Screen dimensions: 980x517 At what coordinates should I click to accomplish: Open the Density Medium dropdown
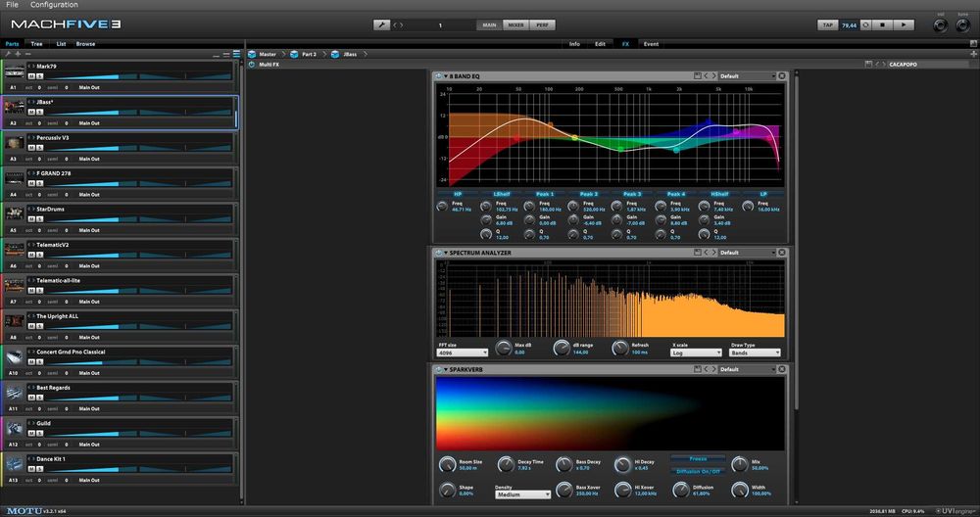tap(522, 494)
